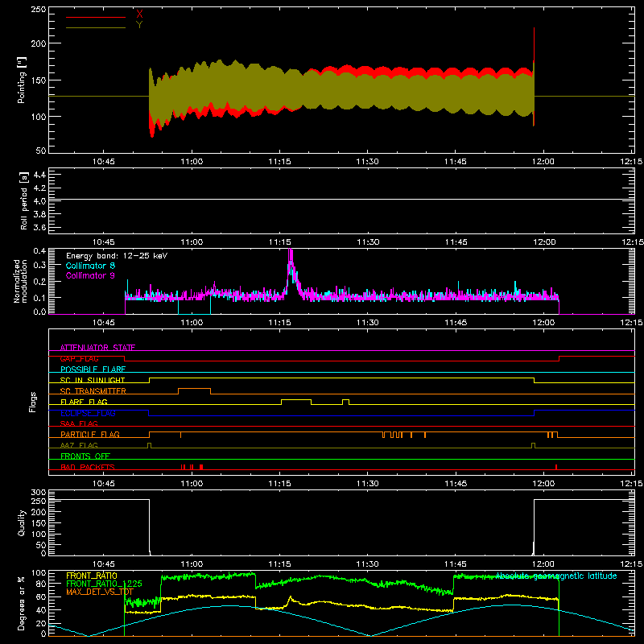Click the 300 tick on Quality axis

click(x=39, y=493)
